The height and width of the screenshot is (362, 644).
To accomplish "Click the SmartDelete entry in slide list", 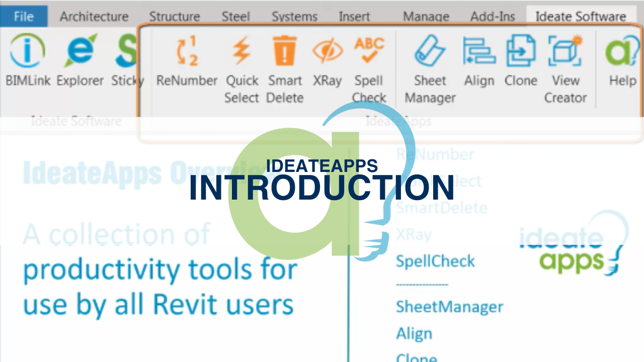I will (x=441, y=208).
